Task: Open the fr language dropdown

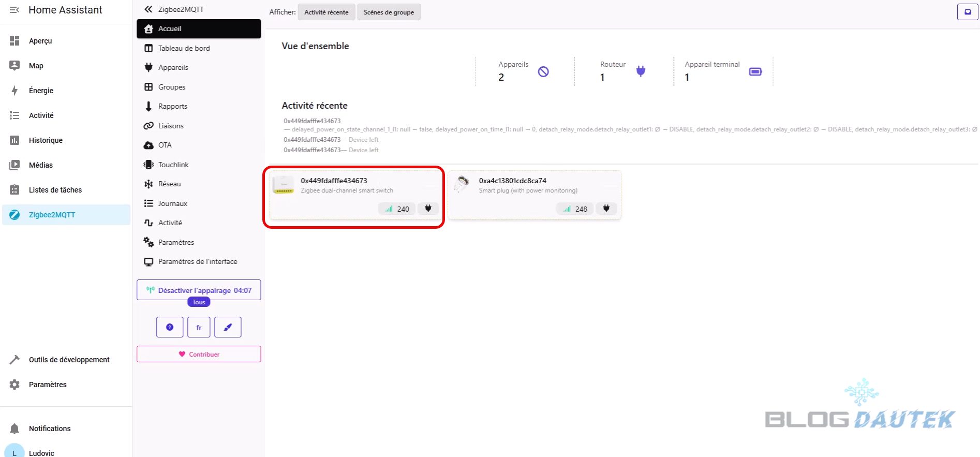Action: [199, 327]
